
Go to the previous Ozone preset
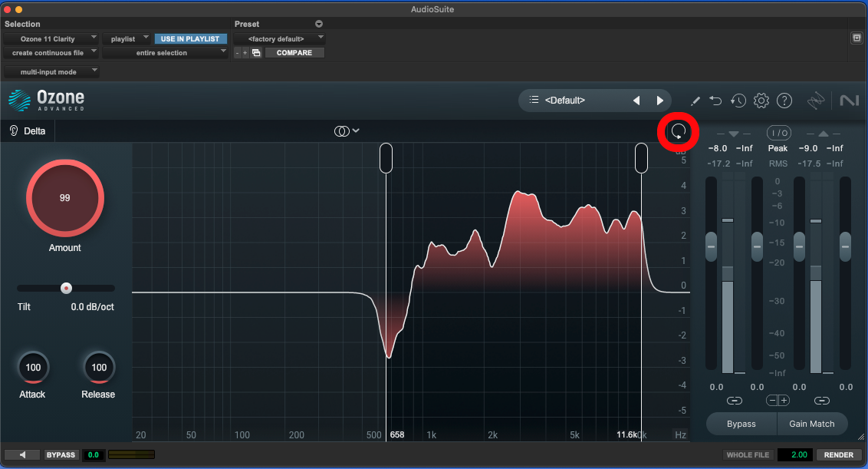click(636, 101)
